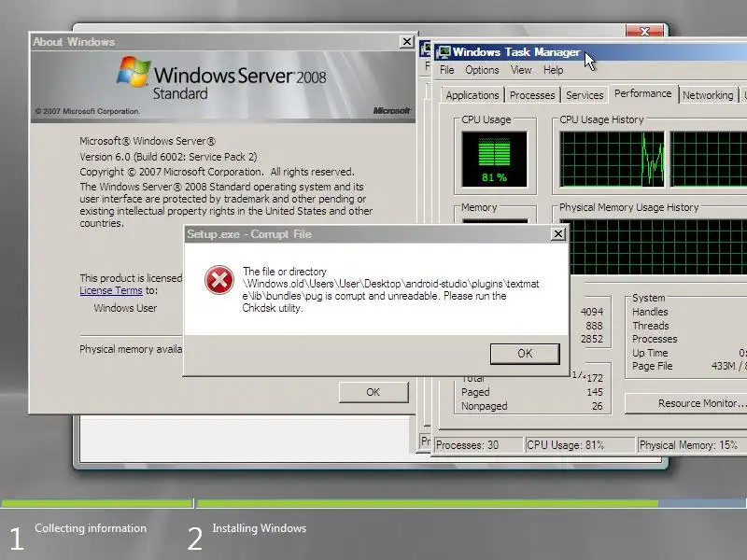Screen dimensions: 747x560
Task: Click the 'Page File' label
Action: pos(652,366)
